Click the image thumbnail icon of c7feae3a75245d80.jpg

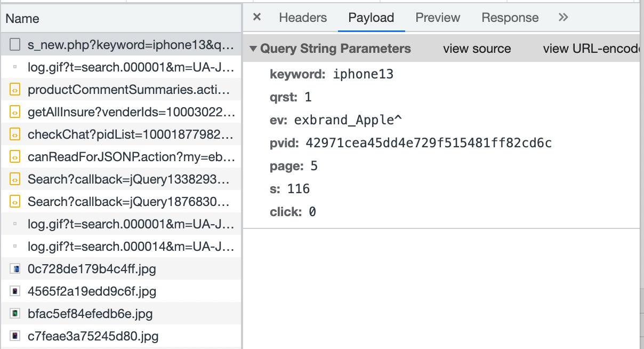pyautogui.click(x=15, y=336)
